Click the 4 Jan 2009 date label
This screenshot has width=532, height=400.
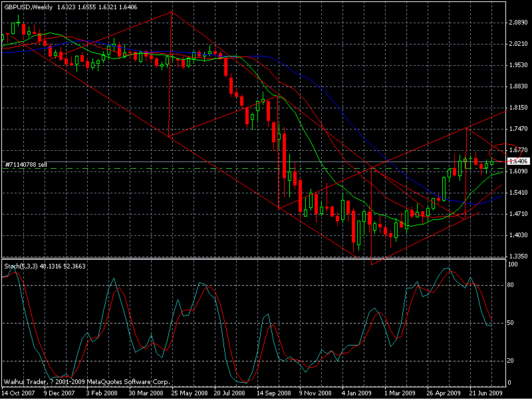(356, 393)
